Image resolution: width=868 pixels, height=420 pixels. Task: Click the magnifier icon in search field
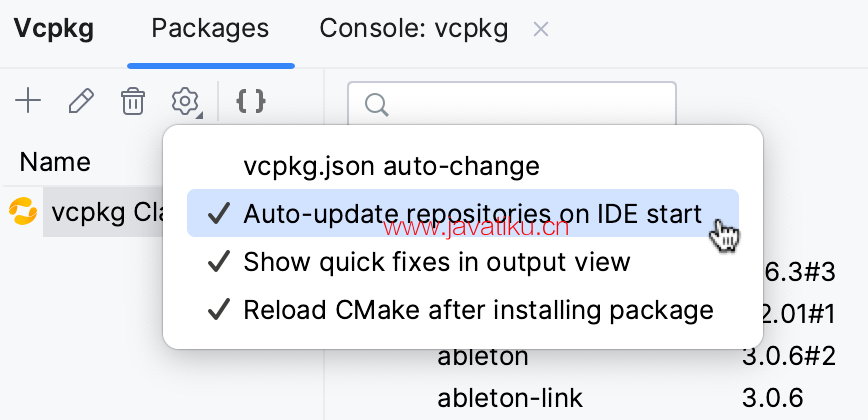click(377, 105)
